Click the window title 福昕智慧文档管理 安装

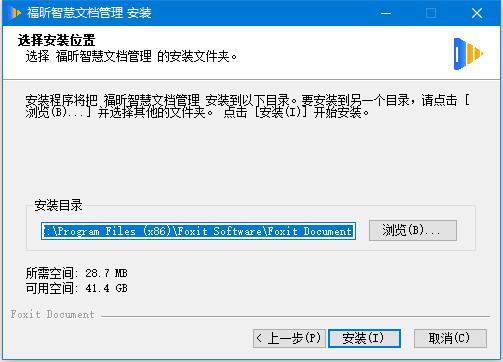tap(89, 13)
